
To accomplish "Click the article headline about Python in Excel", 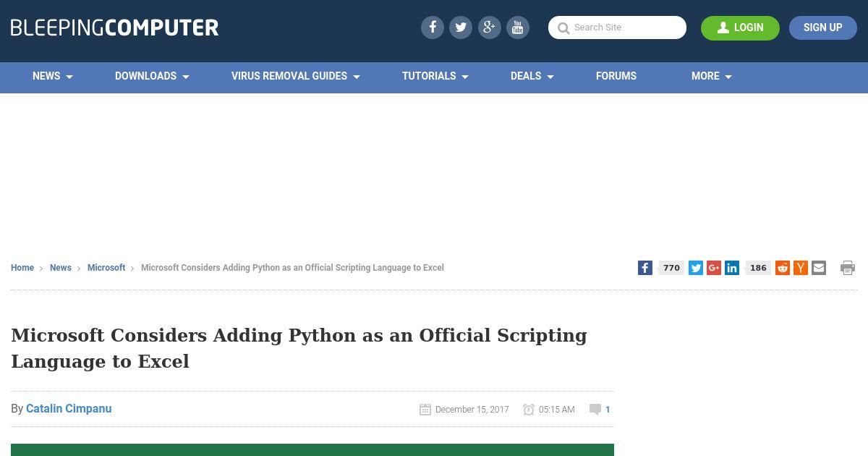I will (x=299, y=348).
